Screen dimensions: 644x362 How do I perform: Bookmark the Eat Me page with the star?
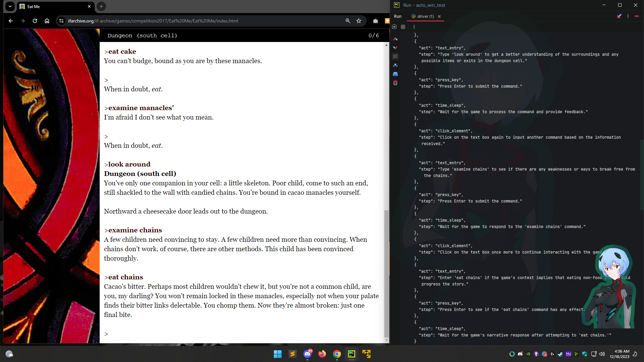(359, 21)
